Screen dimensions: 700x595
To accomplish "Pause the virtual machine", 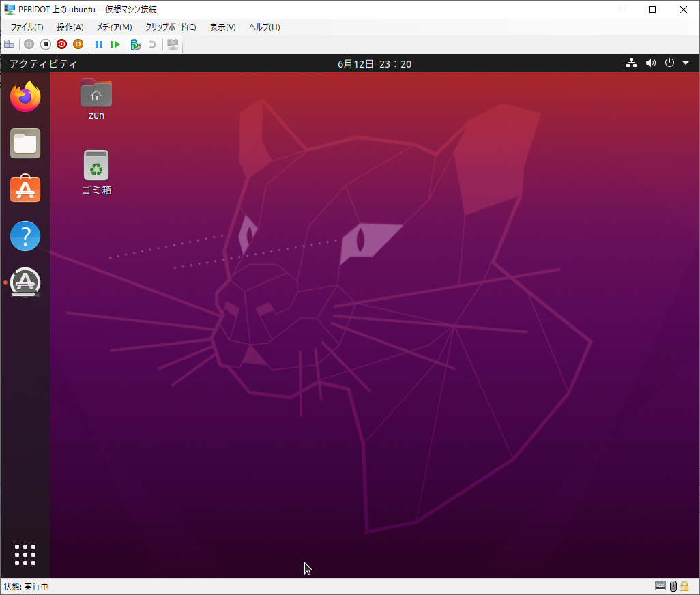I will click(x=99, y=44).
